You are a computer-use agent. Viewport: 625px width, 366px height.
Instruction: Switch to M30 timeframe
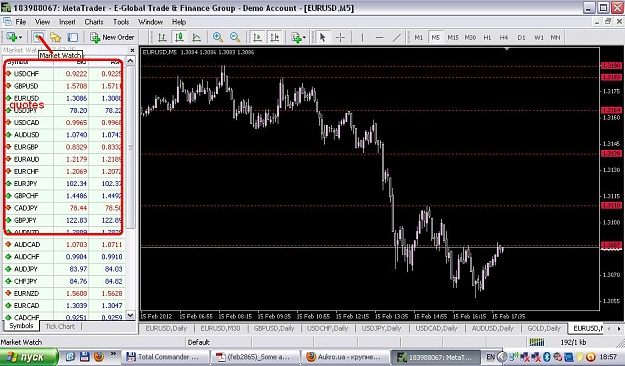[x=470, y=37]
